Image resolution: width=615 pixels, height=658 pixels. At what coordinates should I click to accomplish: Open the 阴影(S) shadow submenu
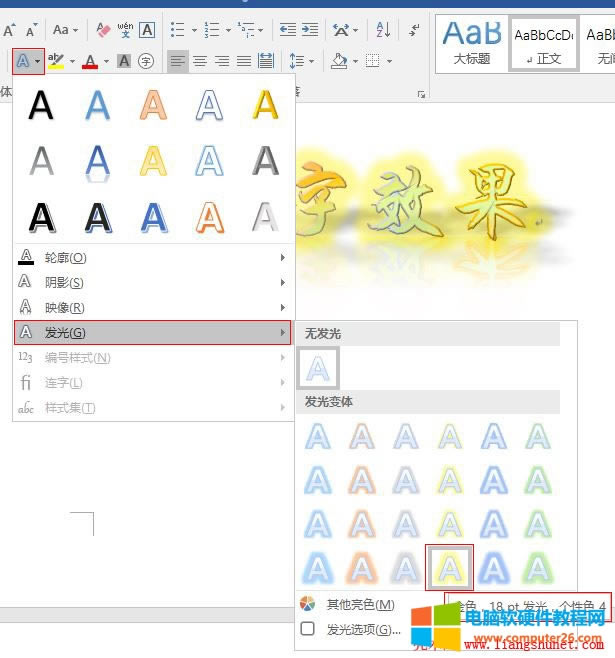pyautogui.click(x=152, y=282)
